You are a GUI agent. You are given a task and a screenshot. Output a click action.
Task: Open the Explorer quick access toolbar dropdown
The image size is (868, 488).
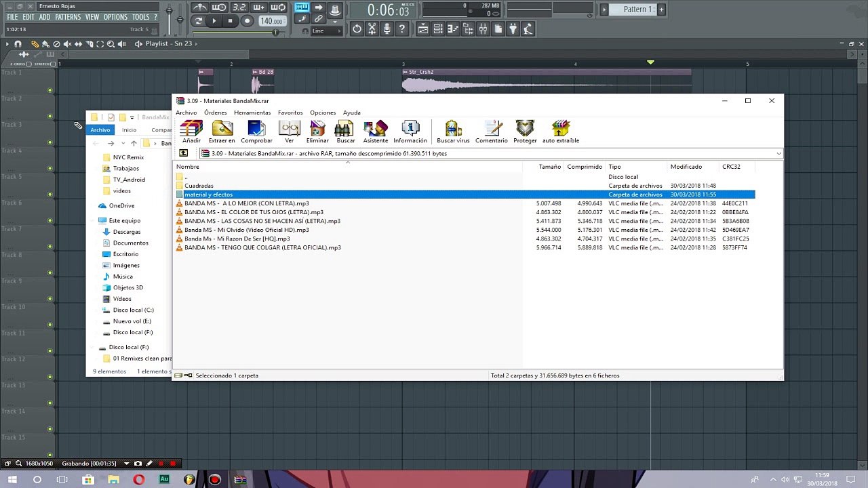pos(132,117)
